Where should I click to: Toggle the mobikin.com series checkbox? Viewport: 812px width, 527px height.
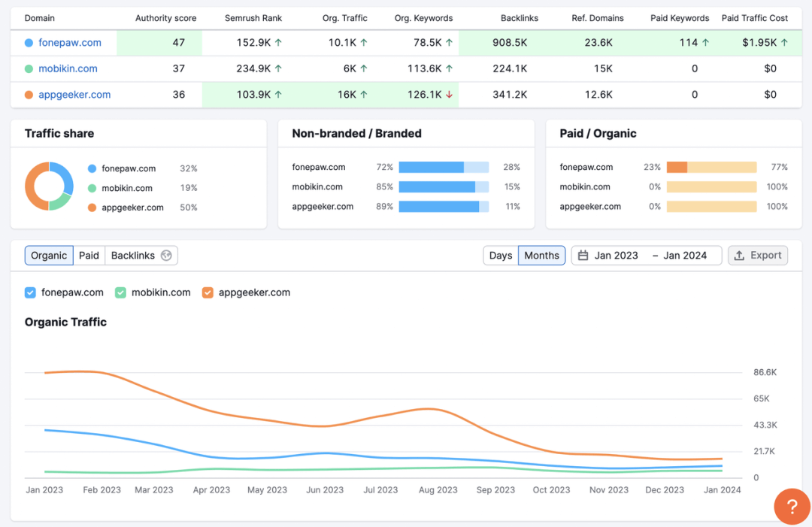[x=120, y=292]
